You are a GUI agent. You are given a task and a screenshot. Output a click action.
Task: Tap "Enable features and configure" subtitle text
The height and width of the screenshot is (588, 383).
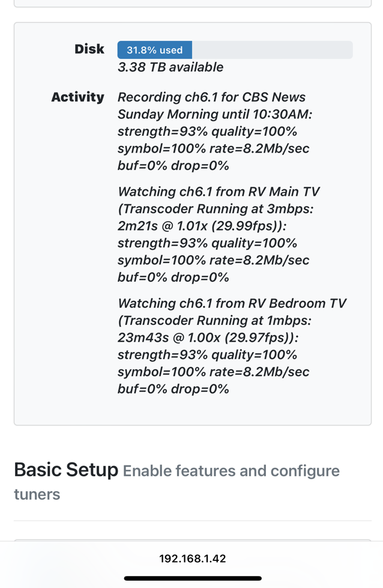[x=231, y=471]
